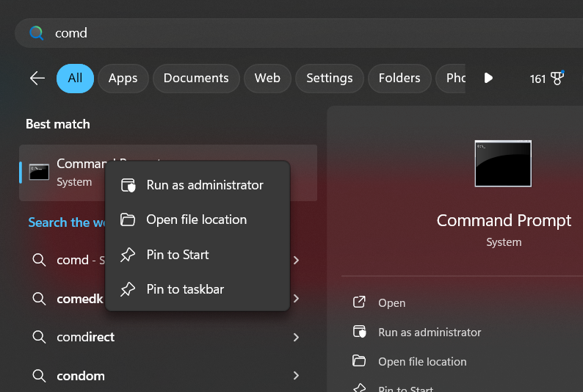
Task: Switch to the Settings filter tab
Action: tap(330, 78)
